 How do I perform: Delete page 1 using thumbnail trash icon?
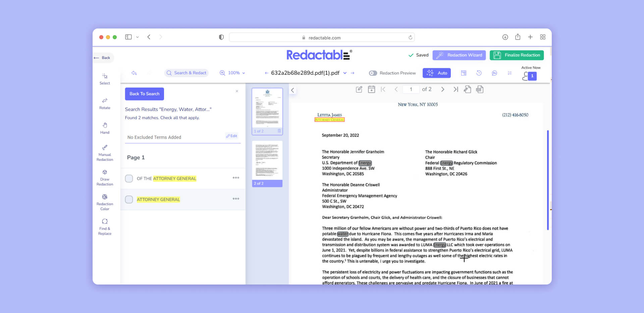click(x=279, y=131)
